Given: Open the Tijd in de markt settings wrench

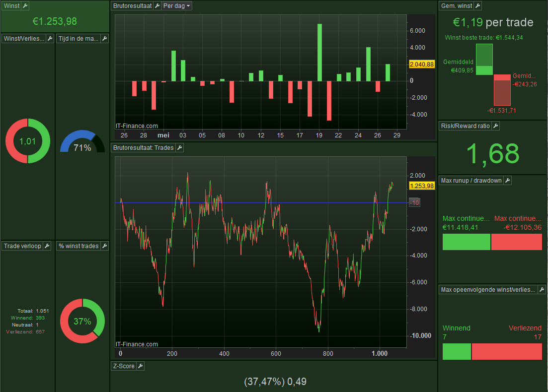Looking at the screenshot, I should coord(104,38).
